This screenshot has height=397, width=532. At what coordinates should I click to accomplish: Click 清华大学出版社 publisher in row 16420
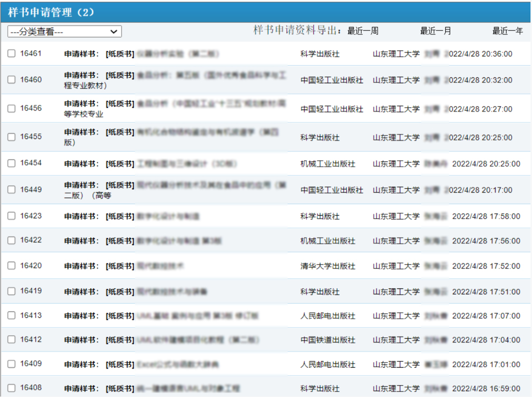tap(328, 266)
